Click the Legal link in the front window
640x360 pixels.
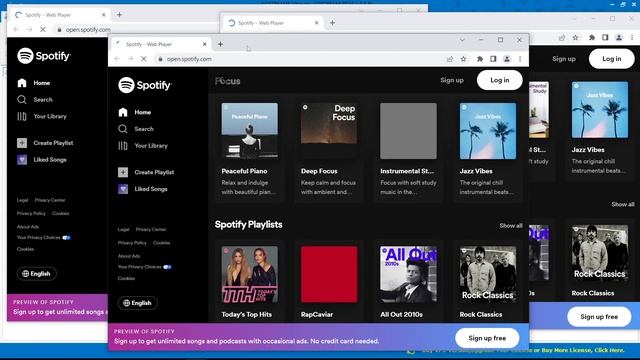click(x=123, y=229)
